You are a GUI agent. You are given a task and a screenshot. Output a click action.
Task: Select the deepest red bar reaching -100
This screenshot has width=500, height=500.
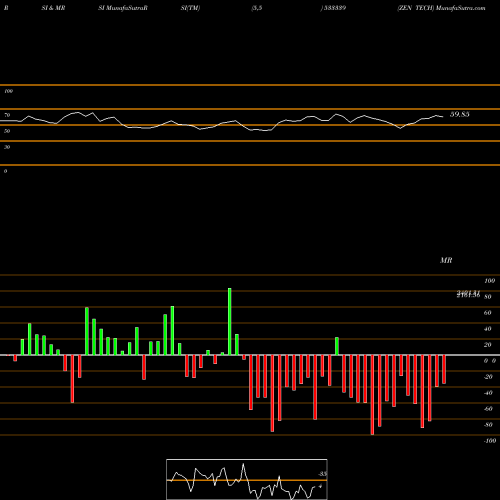click(372, 395)
